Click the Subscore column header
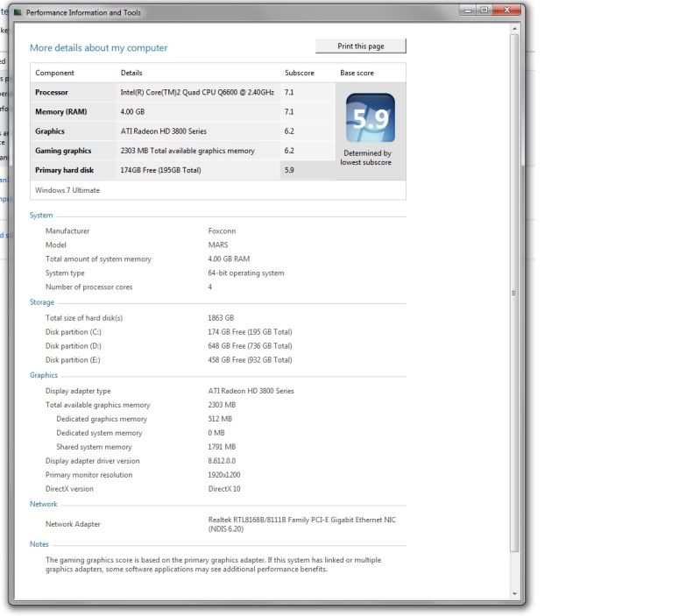Image resolution: width=700 pixels, height=616 pixels. [x=299, y=73]
